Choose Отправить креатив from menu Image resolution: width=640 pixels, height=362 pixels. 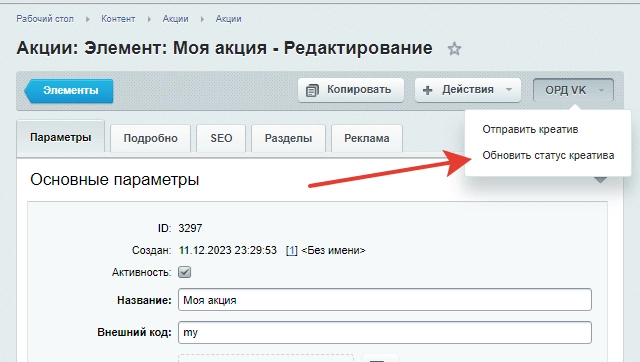point(530,129)
